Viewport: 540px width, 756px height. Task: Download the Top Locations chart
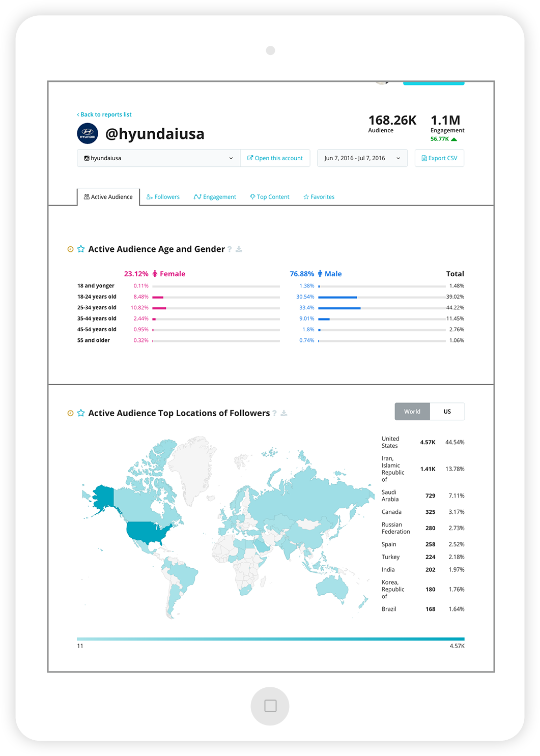pos(284,413)
